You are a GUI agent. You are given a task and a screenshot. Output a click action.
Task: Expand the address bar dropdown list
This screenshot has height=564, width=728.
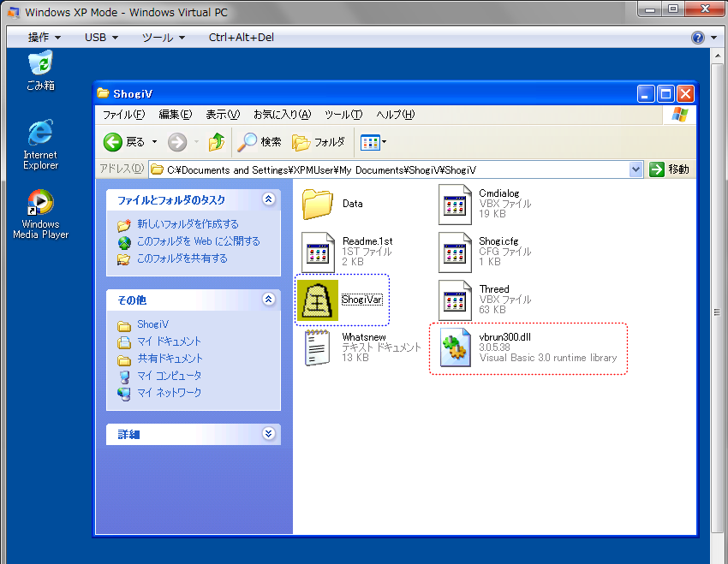(636, 169)
